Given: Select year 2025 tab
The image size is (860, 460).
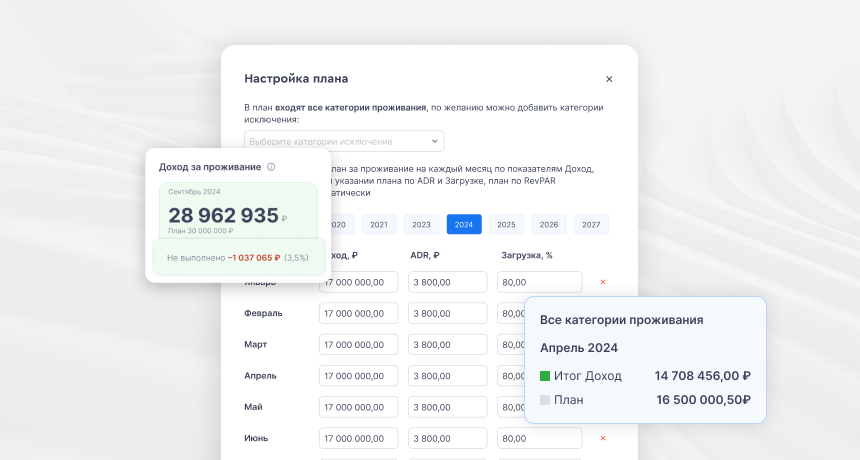Looking at the screenshot, I should click(506, 224).
